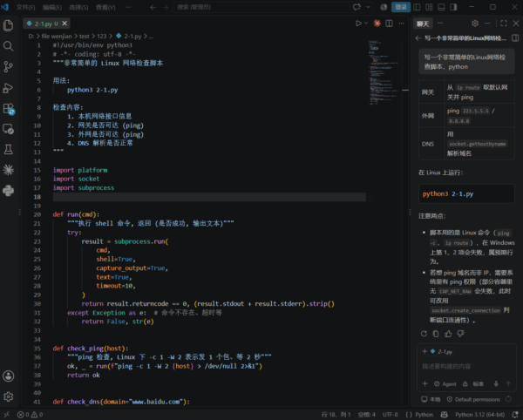523x420 pixels.
Task: Open the 文件 menu
Action: click(x=25, y=7)
